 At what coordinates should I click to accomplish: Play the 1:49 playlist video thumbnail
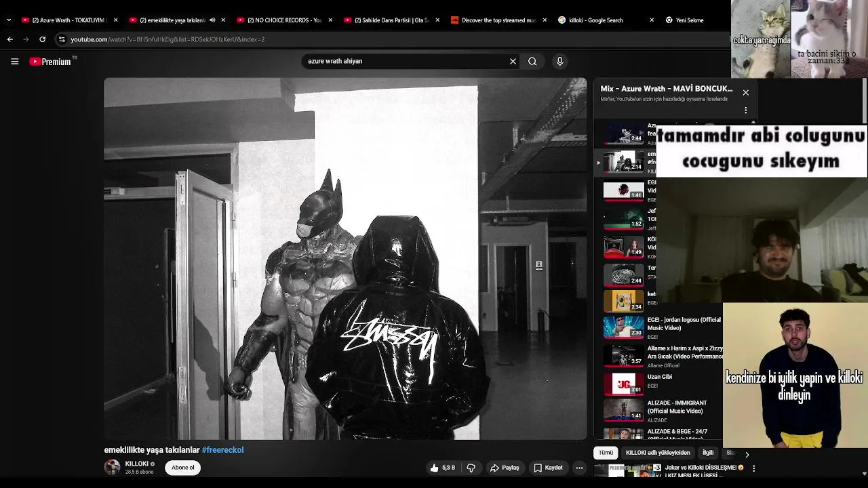point(623,247)
